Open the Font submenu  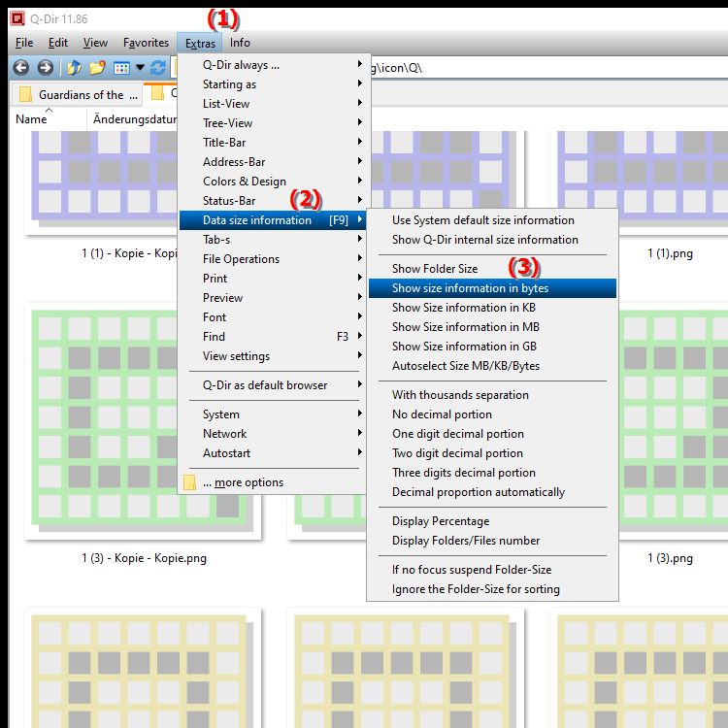(274, 317)
